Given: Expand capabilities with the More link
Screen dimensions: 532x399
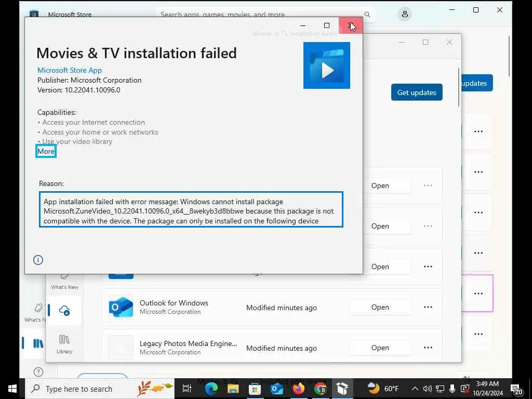Looking at the screenshot, I should click(x=46, y=151).
